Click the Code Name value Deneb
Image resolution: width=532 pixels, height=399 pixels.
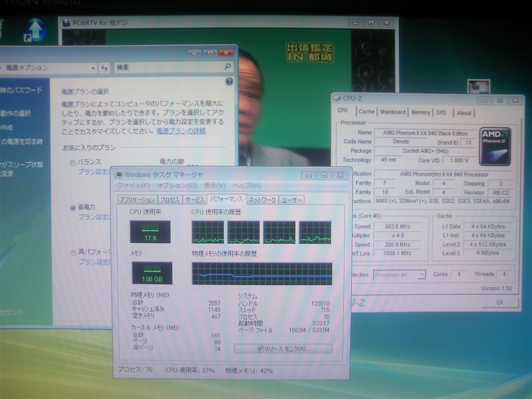point(401,142)
